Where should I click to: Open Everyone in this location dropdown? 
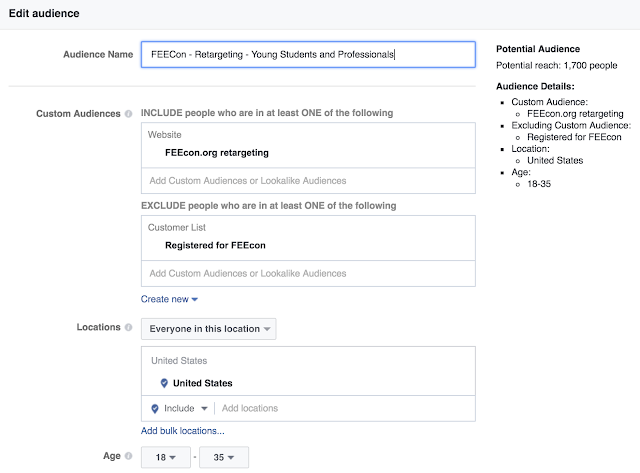[x=209, y=329]
